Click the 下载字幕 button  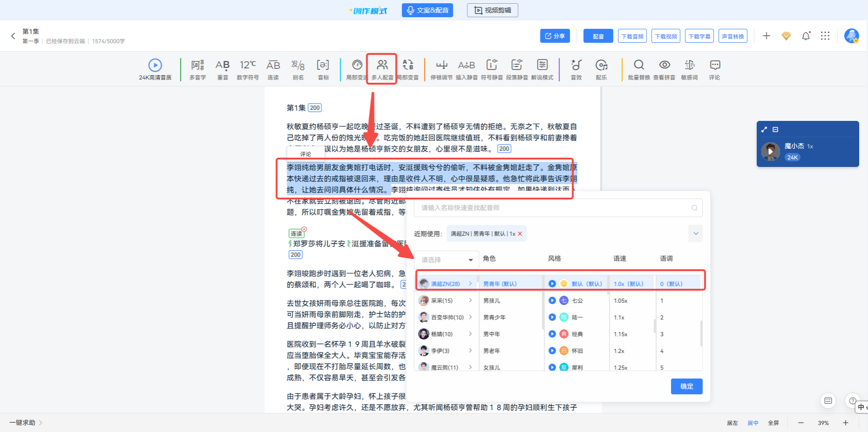click(700, 36)
